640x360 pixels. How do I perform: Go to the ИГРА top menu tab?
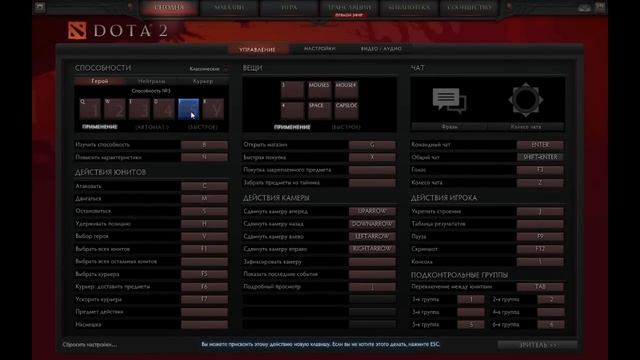tap(289, 7)
